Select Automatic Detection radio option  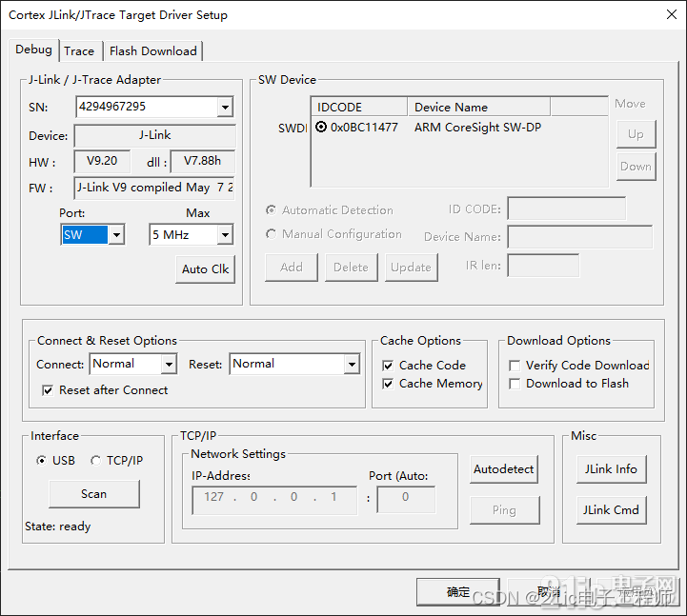click(x=272, y=210)
